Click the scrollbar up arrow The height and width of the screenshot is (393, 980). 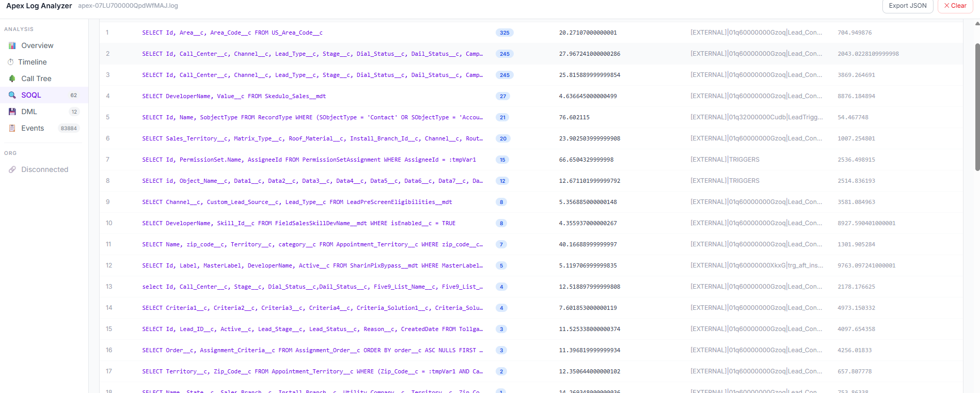(977, 24)
